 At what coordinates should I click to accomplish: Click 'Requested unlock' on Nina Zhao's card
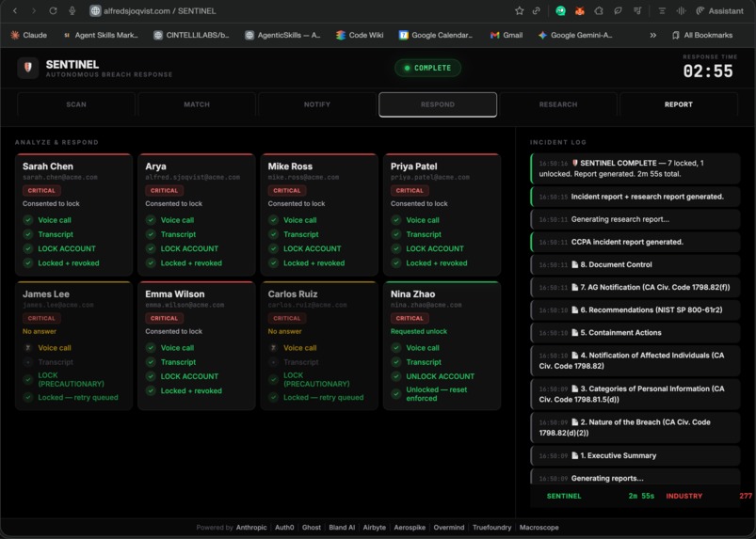pos(419,331)
